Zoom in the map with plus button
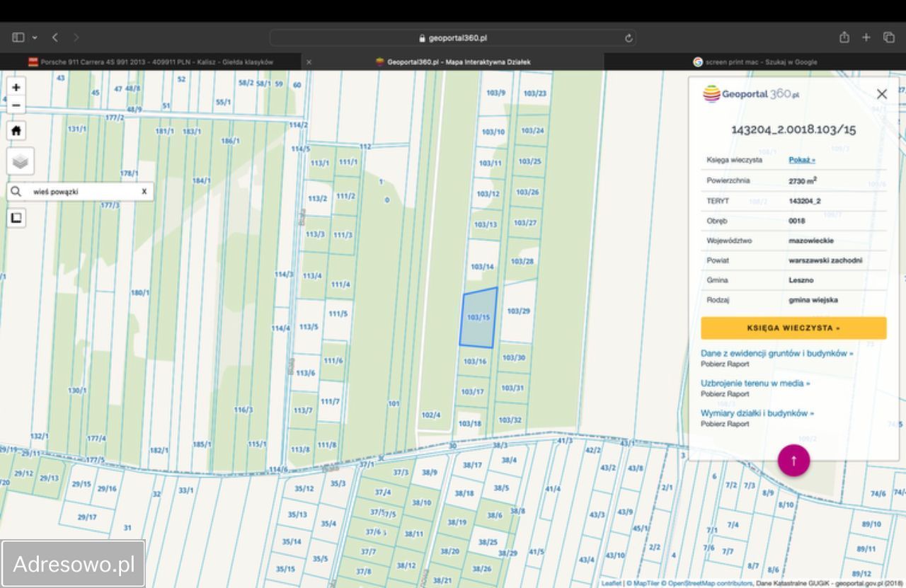Screen dimensions: 906x588 click(x=16, y=87)
